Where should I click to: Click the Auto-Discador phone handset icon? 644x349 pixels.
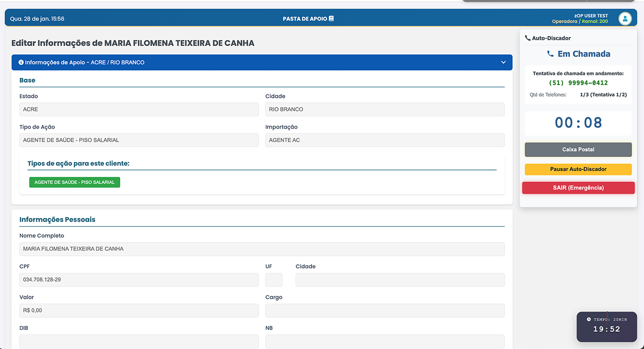pyautogui.click(x=528, y=38)
